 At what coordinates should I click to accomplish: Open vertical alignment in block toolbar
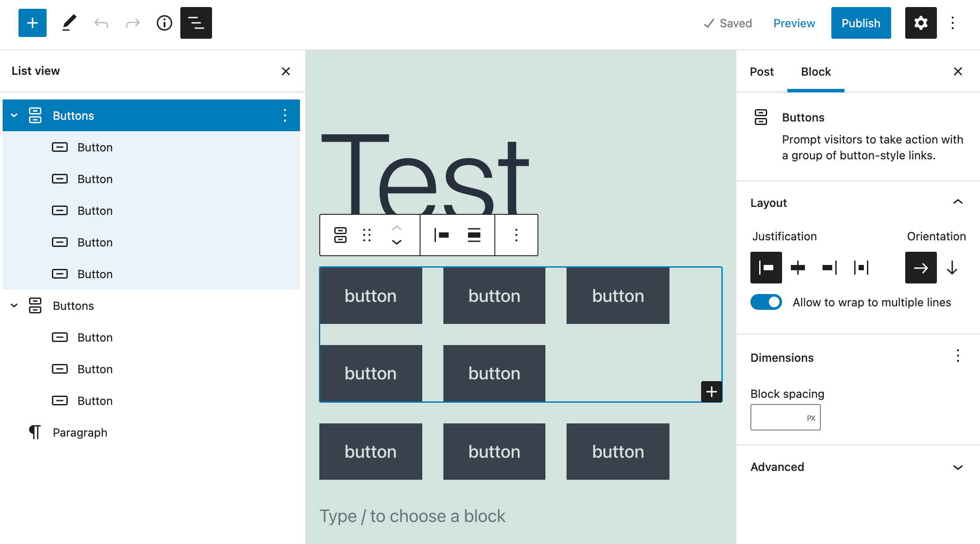(474, 235)
